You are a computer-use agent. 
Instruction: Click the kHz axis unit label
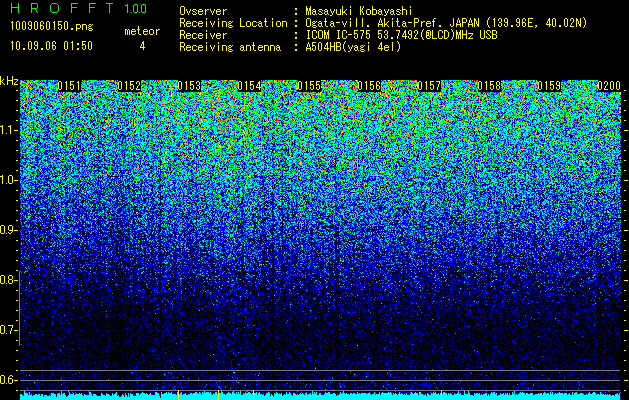pyautogui.click(x=9, y=81)
